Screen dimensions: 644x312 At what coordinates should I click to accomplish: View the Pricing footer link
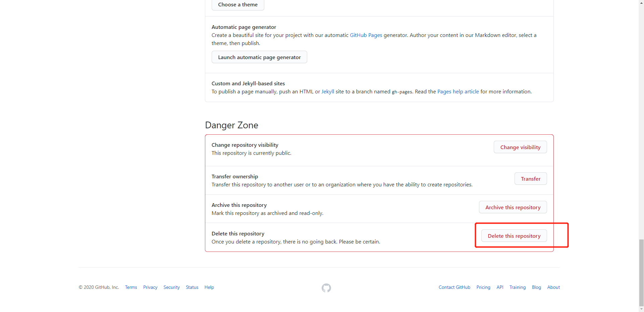pos(483,287)
